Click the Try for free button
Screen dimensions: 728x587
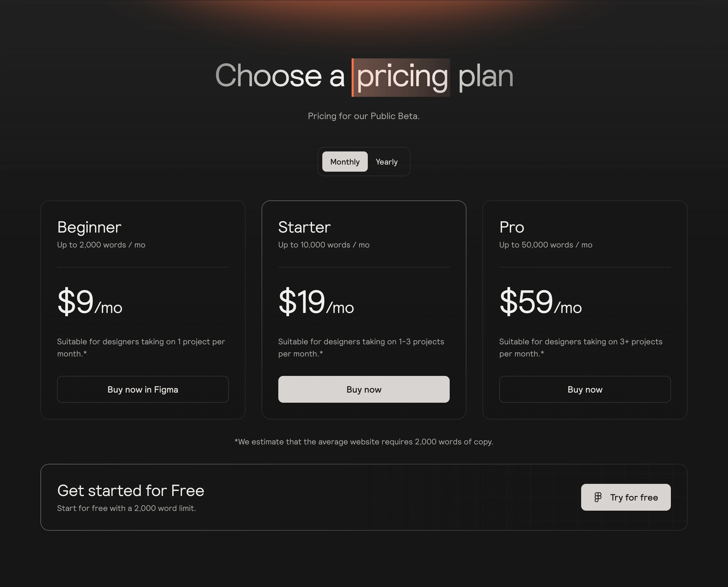coord(626,497)
